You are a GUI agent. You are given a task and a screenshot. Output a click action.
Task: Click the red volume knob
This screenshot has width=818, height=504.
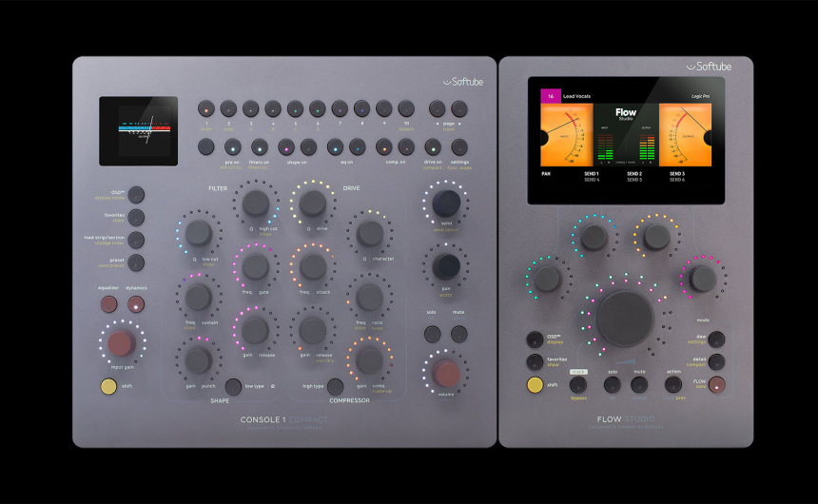click(446, 373)
